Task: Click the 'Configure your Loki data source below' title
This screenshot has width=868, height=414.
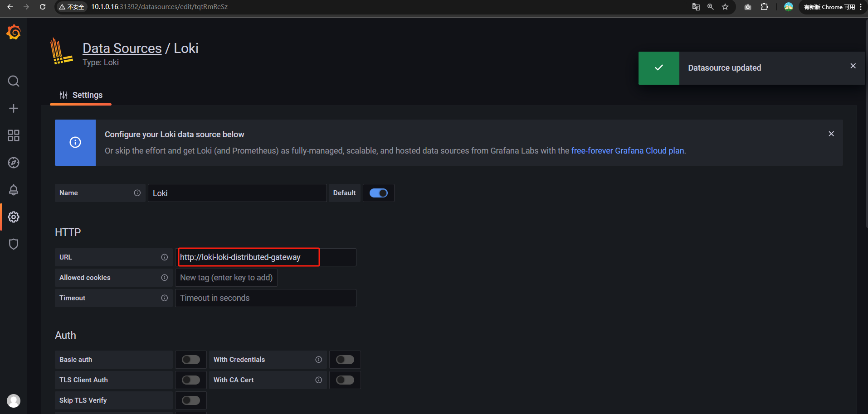Action: tap(175, 135)
